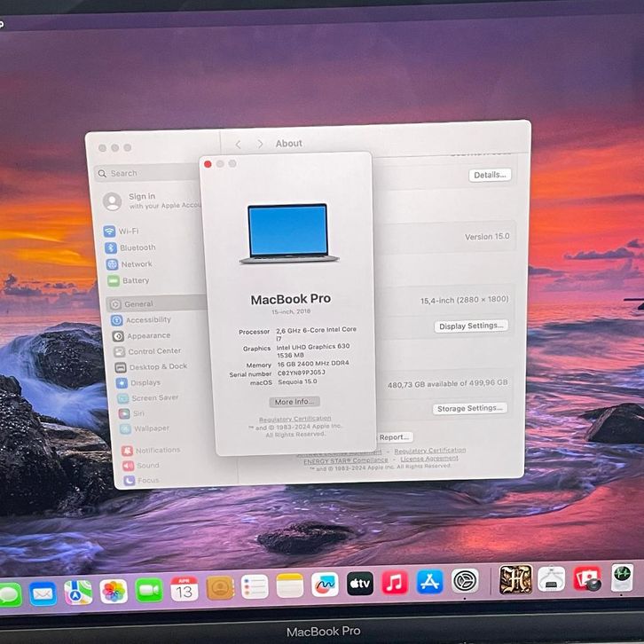Open Storage Settings... button
644x644 pixels.
click(470, 408)
